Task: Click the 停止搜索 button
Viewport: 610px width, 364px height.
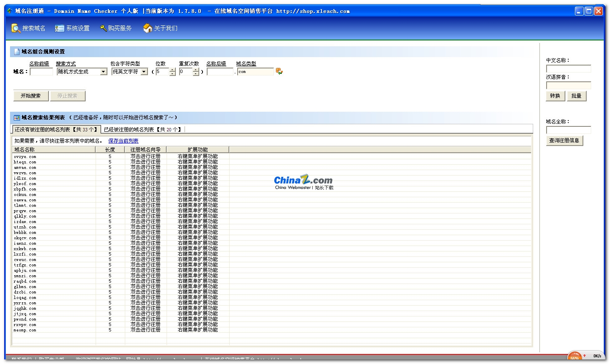Action: coord(68,96)
